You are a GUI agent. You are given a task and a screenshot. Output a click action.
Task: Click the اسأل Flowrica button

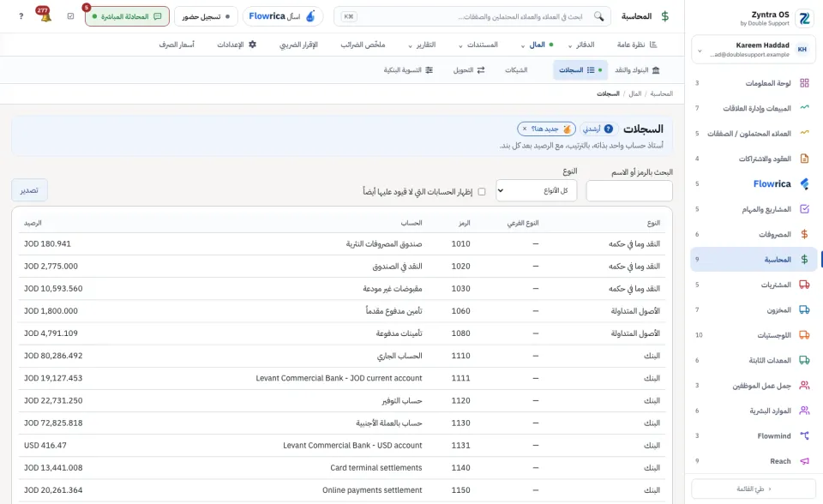282,16
